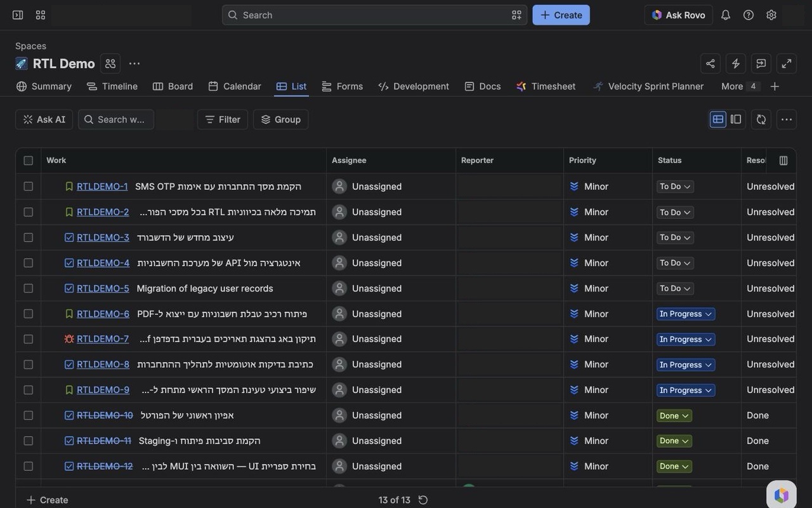Open the Calendar tab

coord(235,86)
